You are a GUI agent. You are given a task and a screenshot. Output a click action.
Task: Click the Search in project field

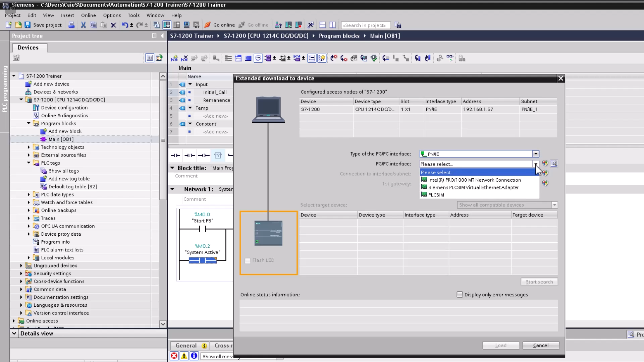pyautogui.click(x=366, y=25)
